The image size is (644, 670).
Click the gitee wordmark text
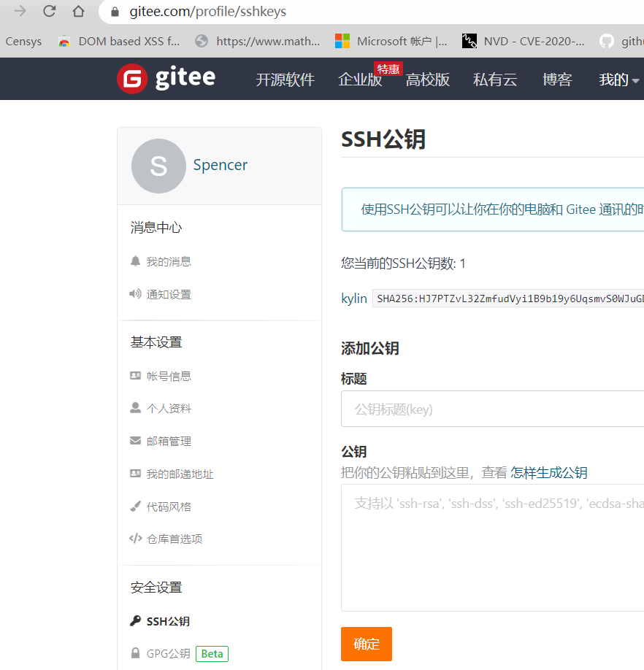pos(185,78)
